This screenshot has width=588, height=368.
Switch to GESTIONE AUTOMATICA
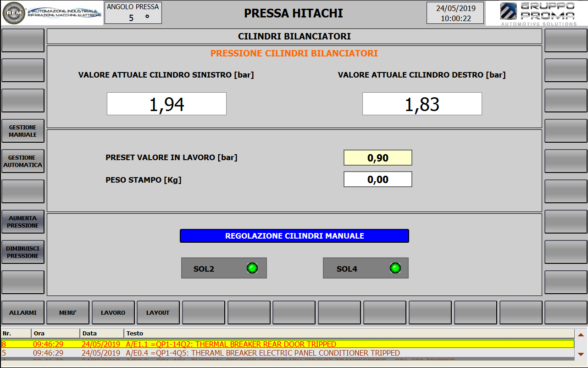23,161
